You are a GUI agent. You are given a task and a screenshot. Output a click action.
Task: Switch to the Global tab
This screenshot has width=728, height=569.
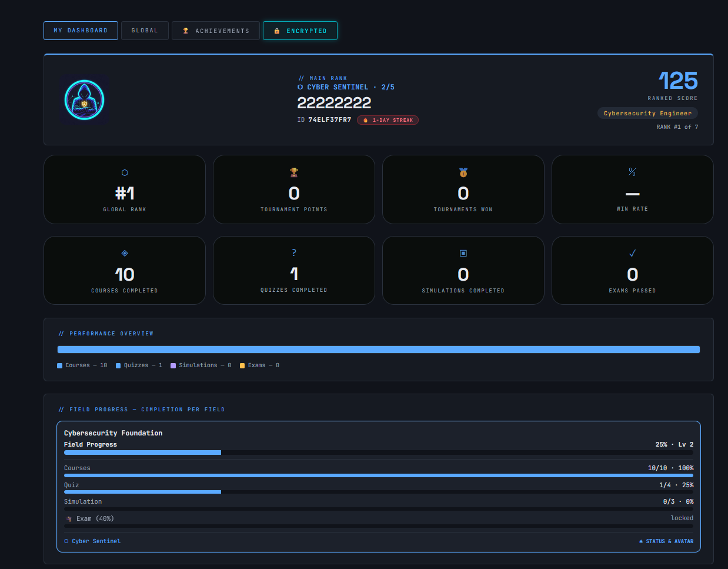[x=145, y=31]
